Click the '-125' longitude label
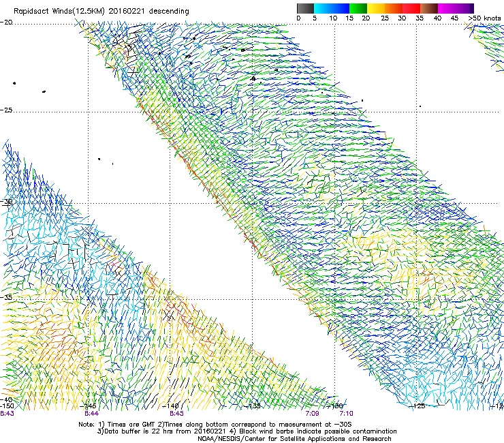Screen dimensions: 504x443 [418, 406]
